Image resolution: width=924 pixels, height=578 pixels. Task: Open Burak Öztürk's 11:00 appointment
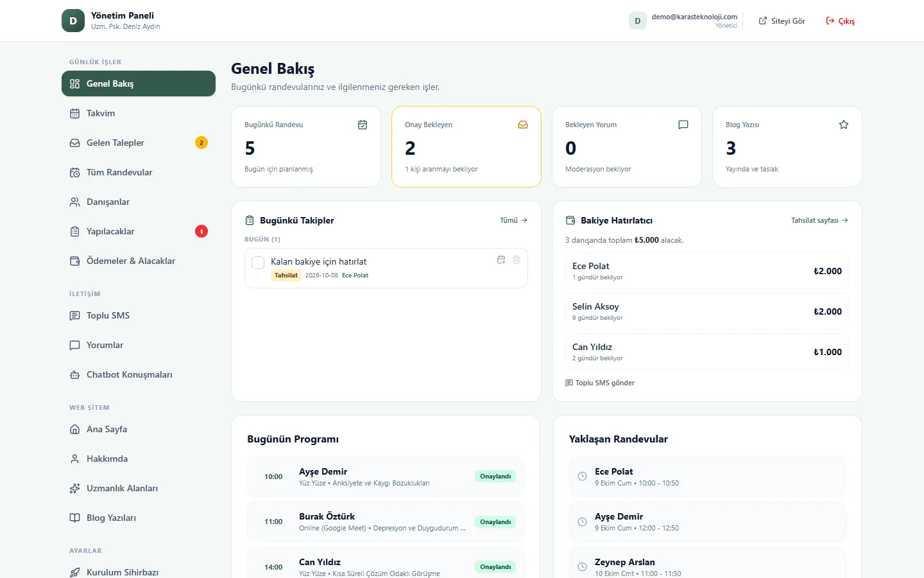[386, 521]
